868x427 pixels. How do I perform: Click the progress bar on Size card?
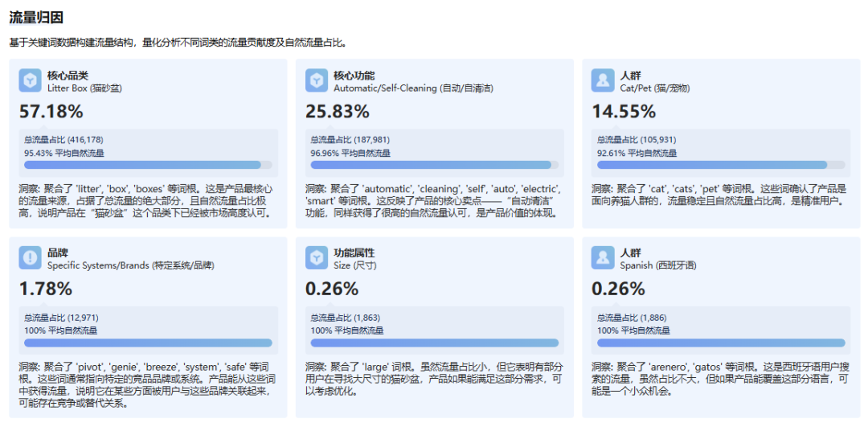[435, 343]
